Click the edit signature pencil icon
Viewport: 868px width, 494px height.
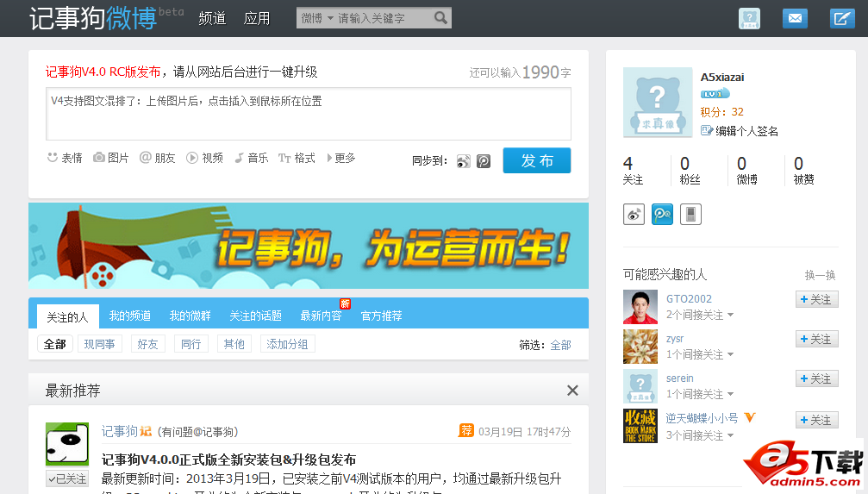706,131
